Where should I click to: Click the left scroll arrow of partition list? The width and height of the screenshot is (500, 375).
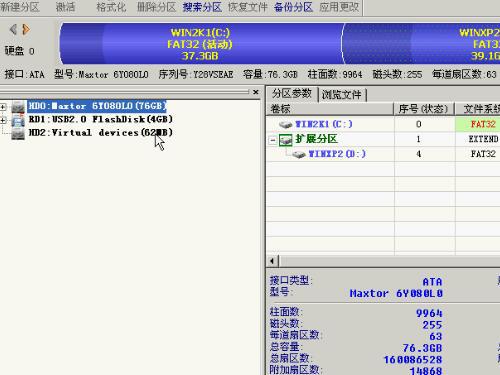tap(272, 261)
